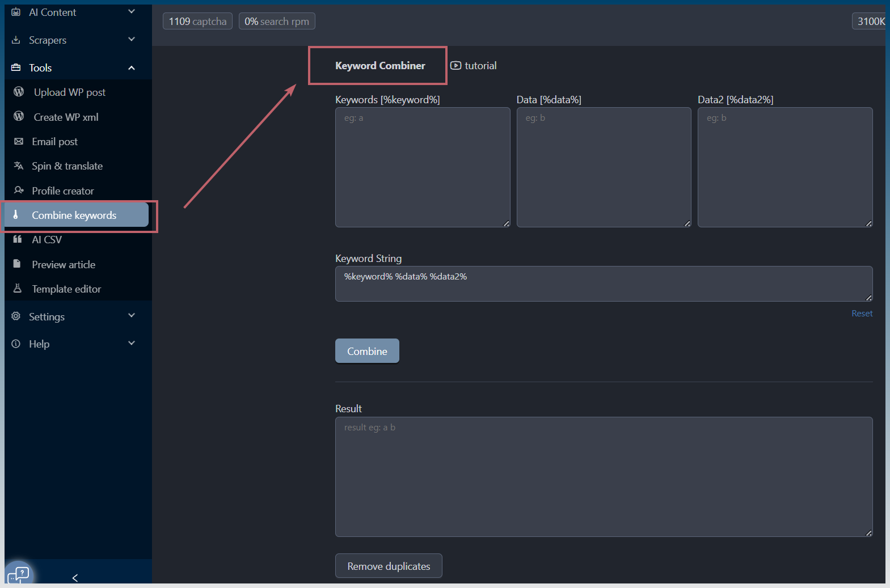Click the Scrapers download icon
Screen dimensions: 890x588
(16, 40)
